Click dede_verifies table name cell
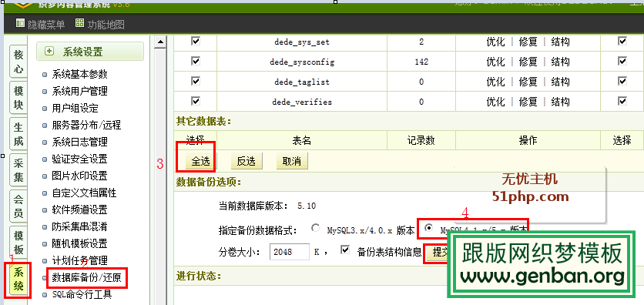 pyautogui.click(x=302, y=102)
